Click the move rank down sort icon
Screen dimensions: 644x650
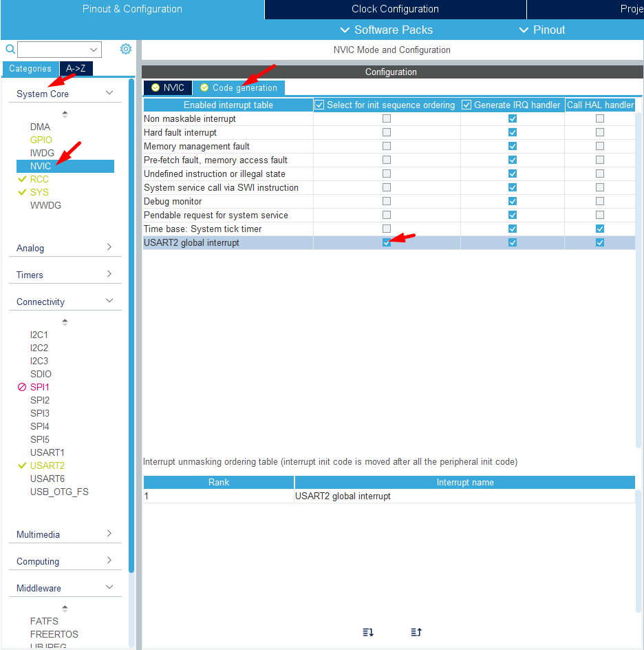[x=368, y=632]
